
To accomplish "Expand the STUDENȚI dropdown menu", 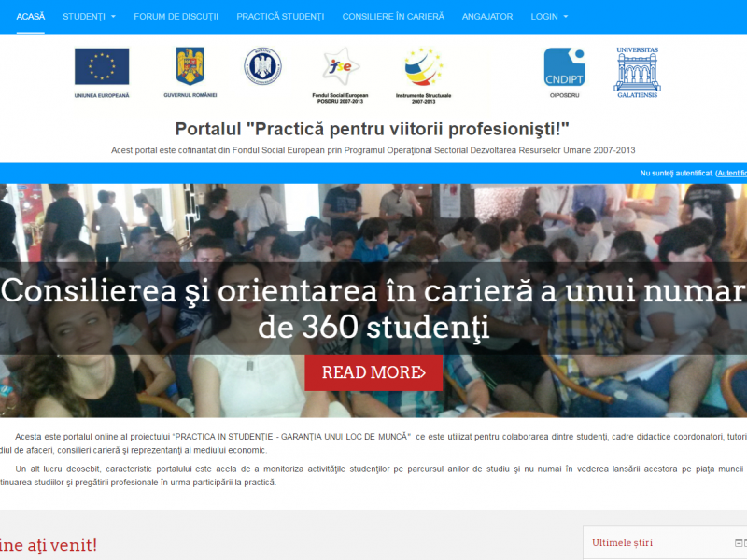I will coord(89,17).
